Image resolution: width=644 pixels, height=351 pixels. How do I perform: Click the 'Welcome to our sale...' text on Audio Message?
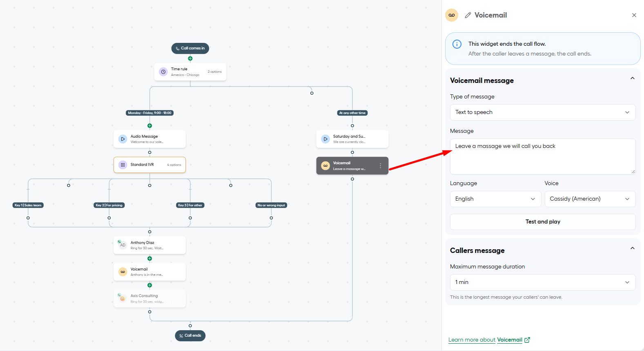click(147, 142)
